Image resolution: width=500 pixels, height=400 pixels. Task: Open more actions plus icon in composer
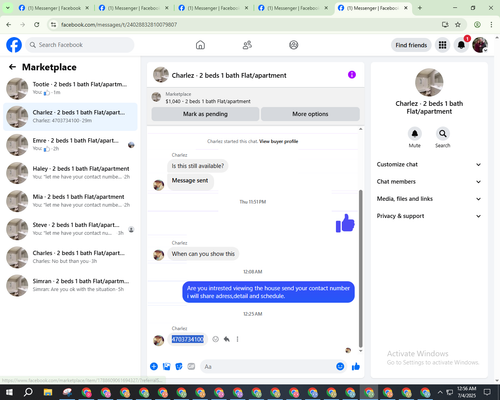click(x=154, y=367)
